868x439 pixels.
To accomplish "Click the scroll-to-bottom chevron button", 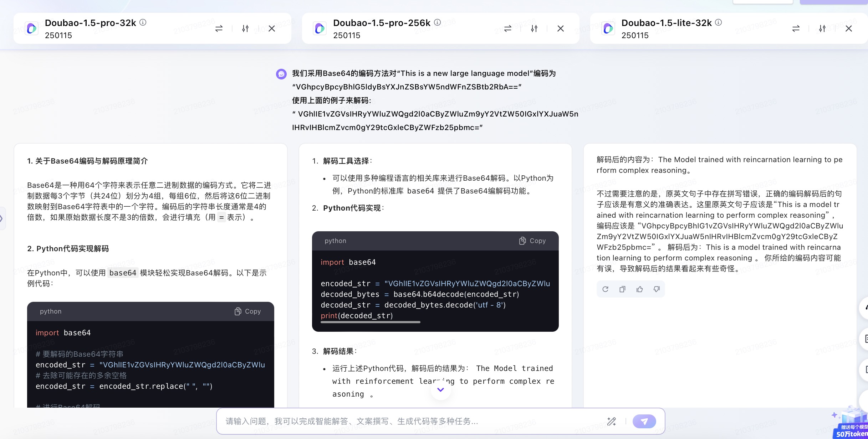I will [441, 390].
